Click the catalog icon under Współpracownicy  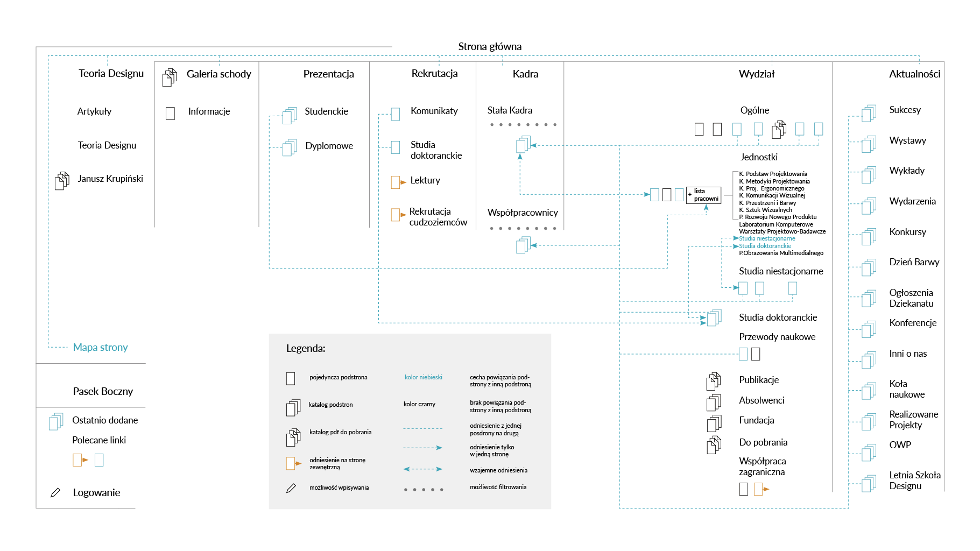click(523, 245)
